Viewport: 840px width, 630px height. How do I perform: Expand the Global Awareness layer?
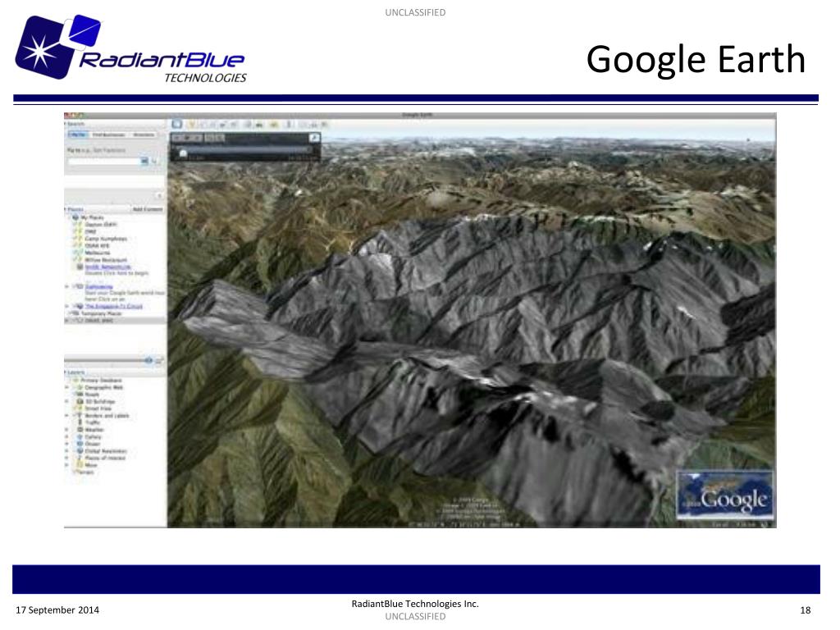click(67, 450)
